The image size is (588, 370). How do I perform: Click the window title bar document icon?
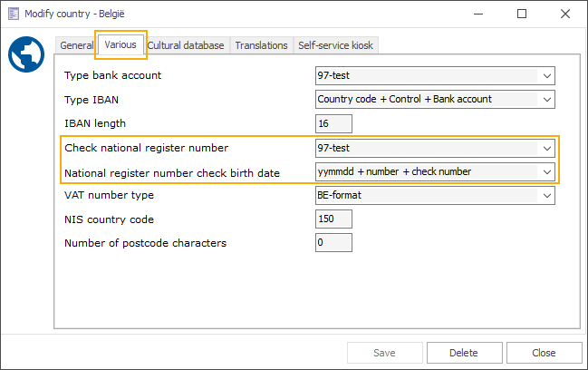[13, 14]
